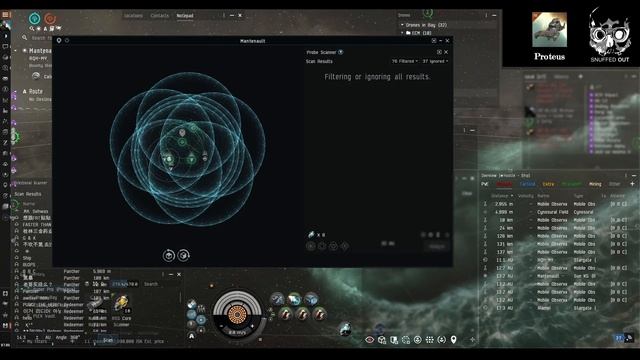The width and height of the screenshot is (640, 360).
Task: Click the third probe formation icon
Action: 333,246
